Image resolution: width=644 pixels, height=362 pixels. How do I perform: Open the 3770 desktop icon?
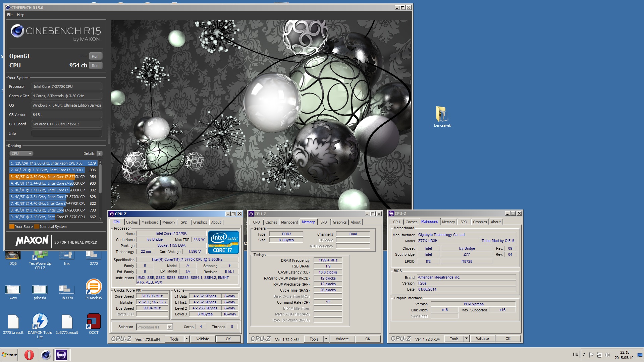tap(94, 258)
